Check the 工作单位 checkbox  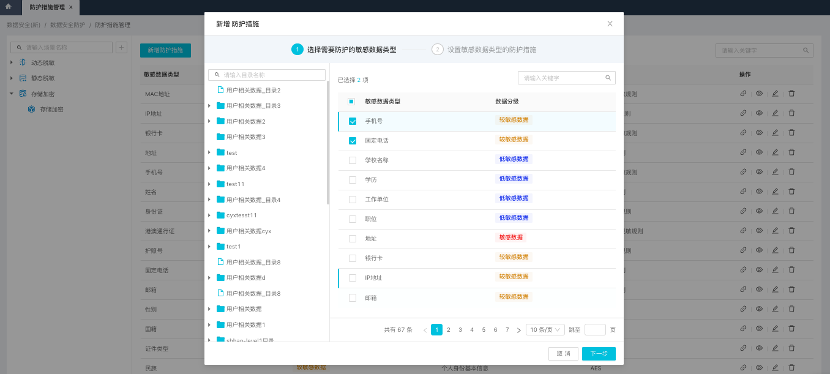click(x=353, y=199)
